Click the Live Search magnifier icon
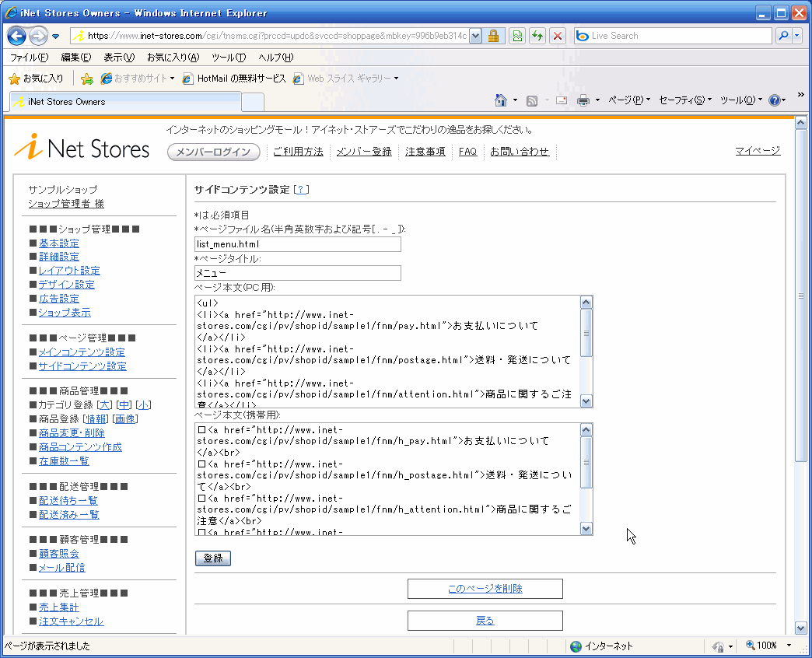The height and width of the screenshot is (658, 812). pyautogui.click(x=782, y=36)
